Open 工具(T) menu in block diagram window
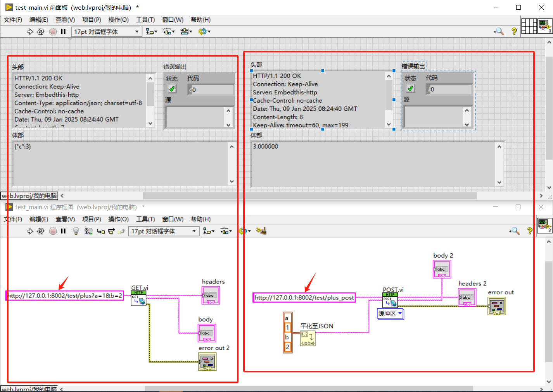This screenshot has width=553, height=392. point(145,219)
